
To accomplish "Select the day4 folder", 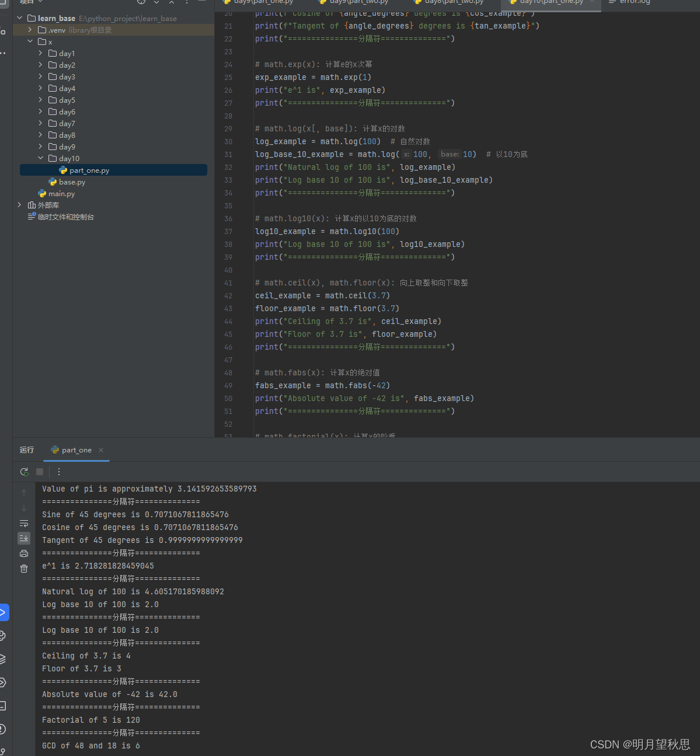I will click(x=67, y=88).
